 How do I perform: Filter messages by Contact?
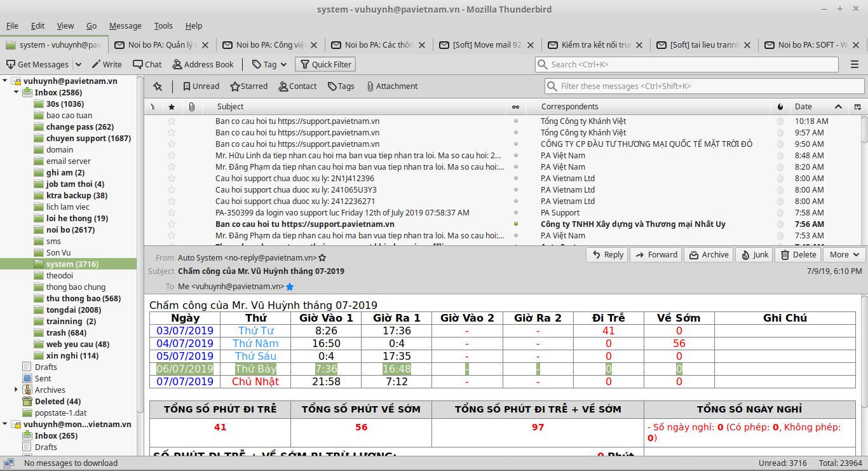[x=297, y=86]
